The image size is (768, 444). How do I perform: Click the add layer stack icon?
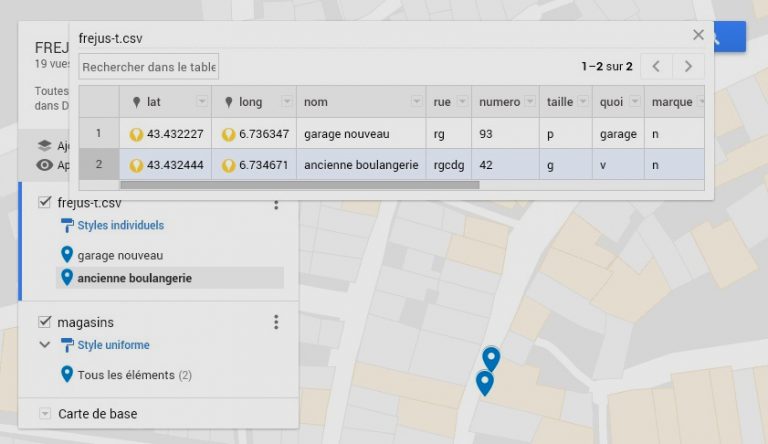45,145
